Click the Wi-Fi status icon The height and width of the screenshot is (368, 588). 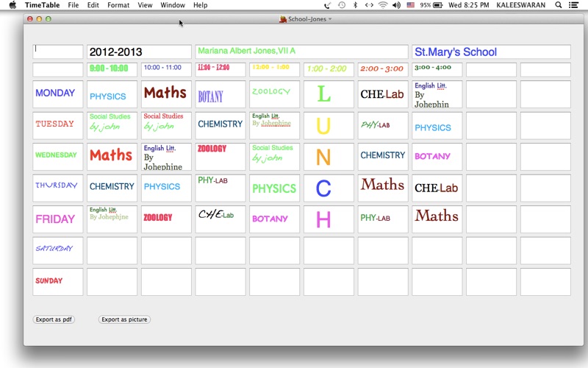(x=382, y=5)
